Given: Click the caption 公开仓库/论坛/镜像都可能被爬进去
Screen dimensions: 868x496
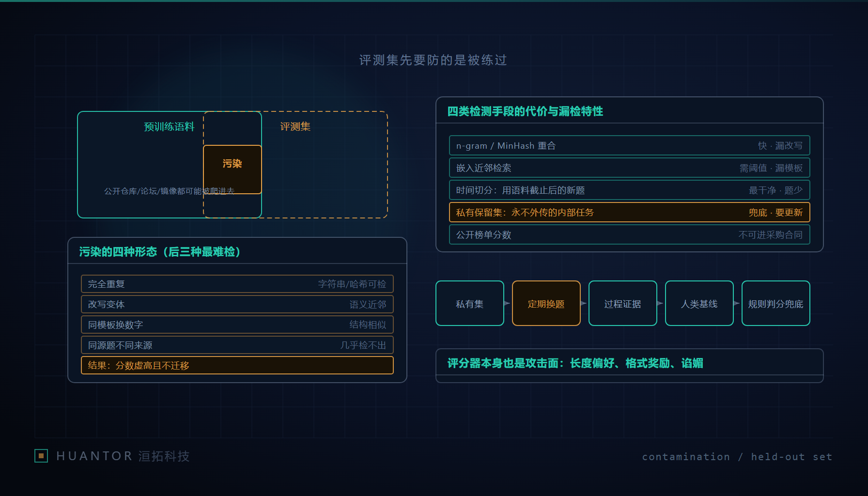Looking at the screenshot, I should pyautogui.click(x=169, y=191).
